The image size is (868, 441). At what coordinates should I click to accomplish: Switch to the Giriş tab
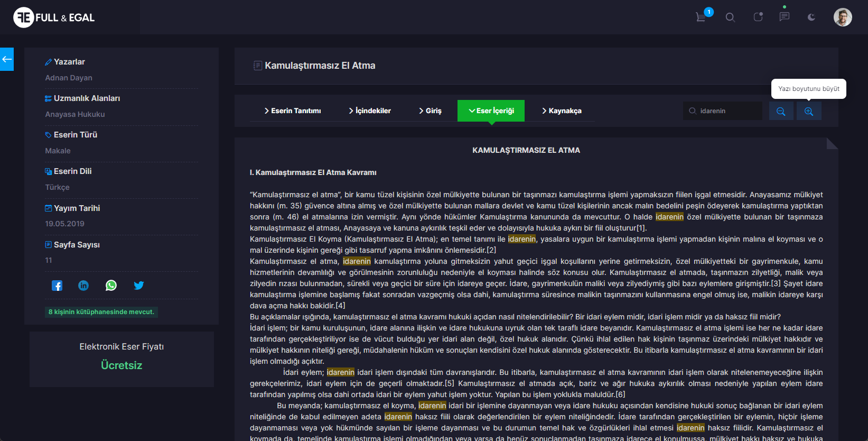430,111
